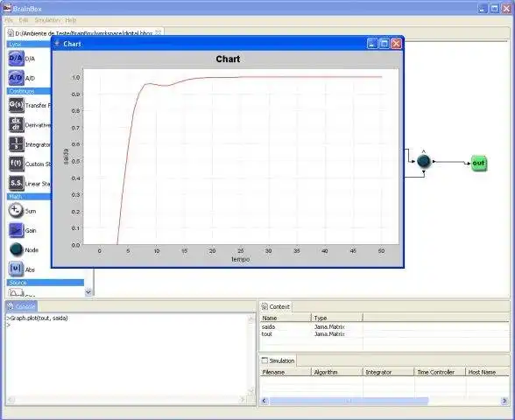
Task: Select the saida variable row
Action: [x=384, y=327]
